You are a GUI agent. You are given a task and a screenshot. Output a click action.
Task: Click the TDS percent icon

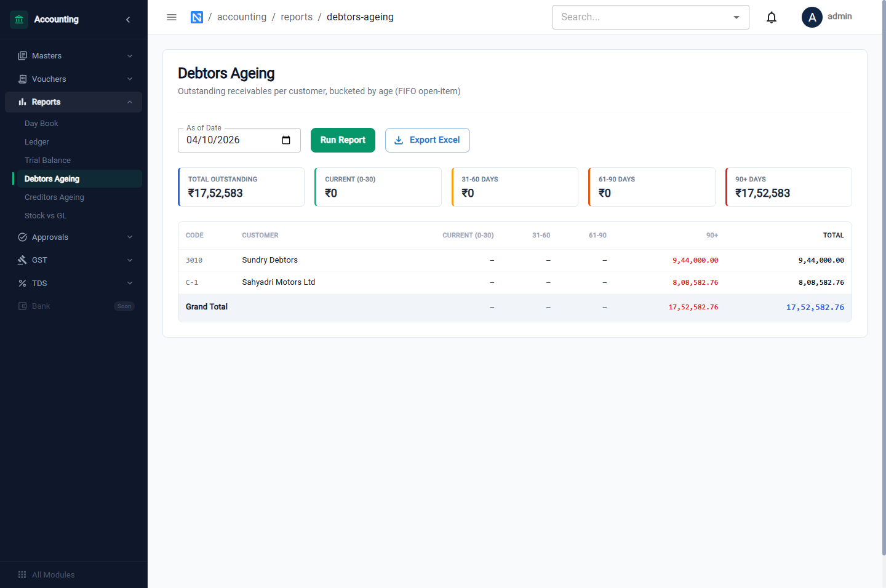point(22,284)
